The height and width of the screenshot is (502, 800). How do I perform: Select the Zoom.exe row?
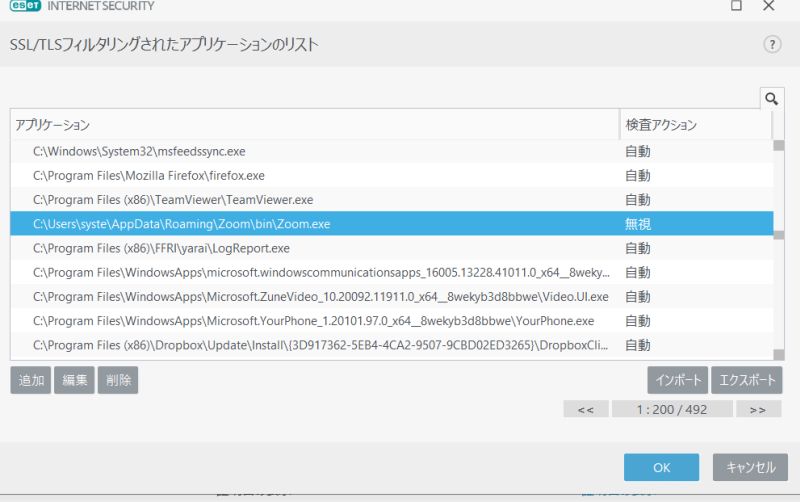[x=181, y=224]
